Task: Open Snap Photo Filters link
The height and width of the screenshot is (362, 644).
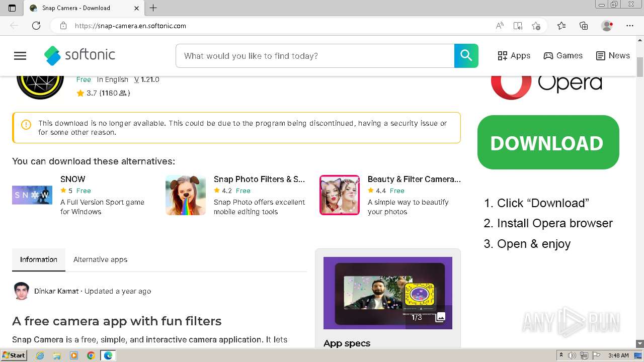Action: (259, 179)
